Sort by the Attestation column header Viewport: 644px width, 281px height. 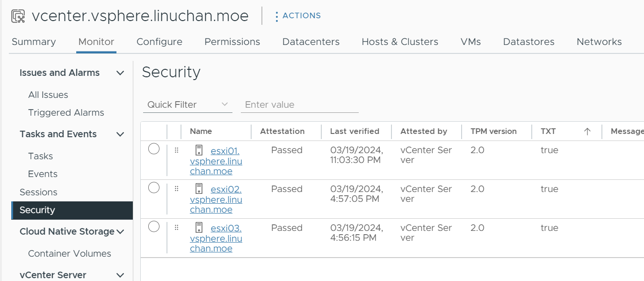(x=282, y=131)
